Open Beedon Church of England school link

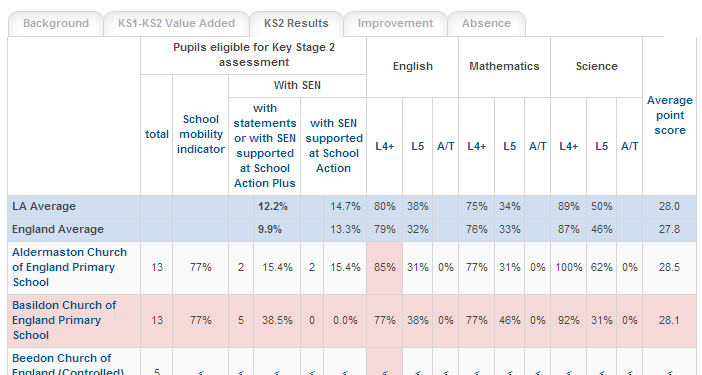(x=68, y=364)
